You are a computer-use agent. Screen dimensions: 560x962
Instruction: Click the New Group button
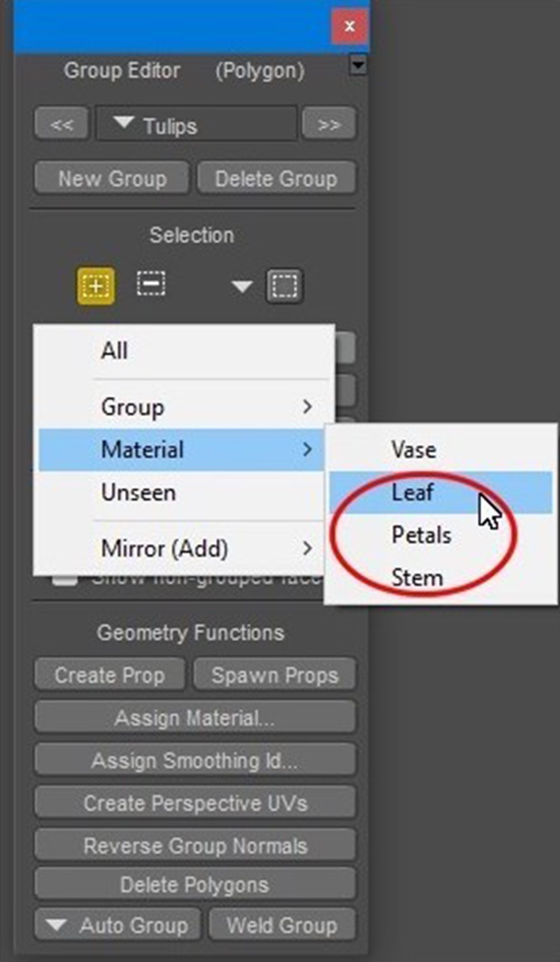pos(112,179)
